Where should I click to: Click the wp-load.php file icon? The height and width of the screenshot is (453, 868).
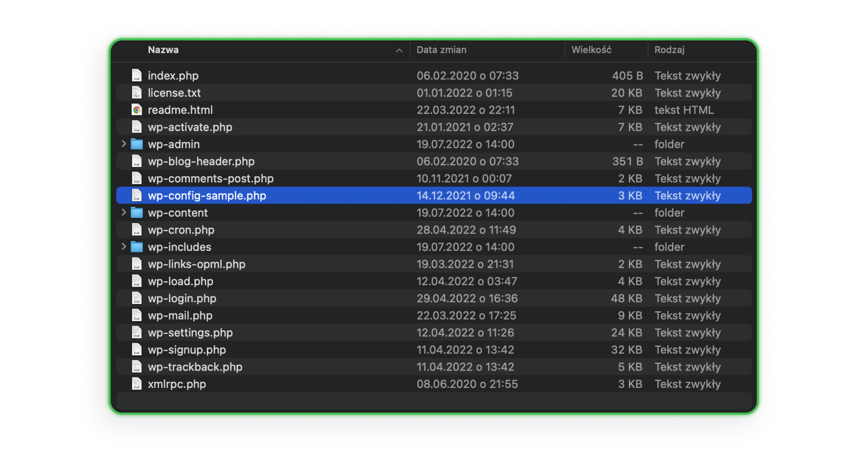point(137,281)
